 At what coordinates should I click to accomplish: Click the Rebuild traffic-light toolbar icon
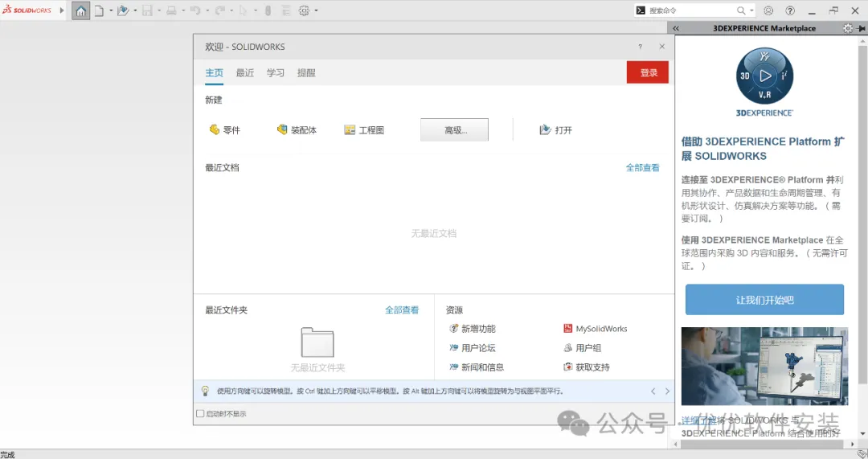click(268, 11)
